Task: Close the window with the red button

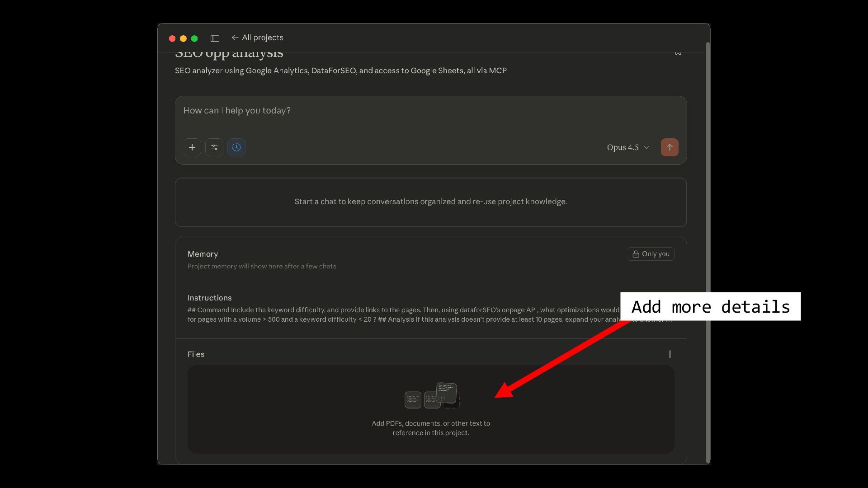Action: pyautogui.click(x=172, y=38)
